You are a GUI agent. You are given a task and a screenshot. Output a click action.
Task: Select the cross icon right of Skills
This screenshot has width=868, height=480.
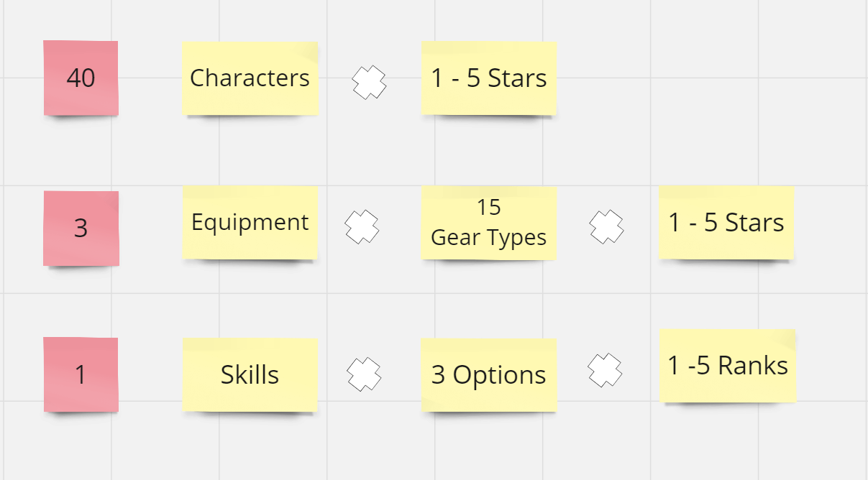coord(364,374)
